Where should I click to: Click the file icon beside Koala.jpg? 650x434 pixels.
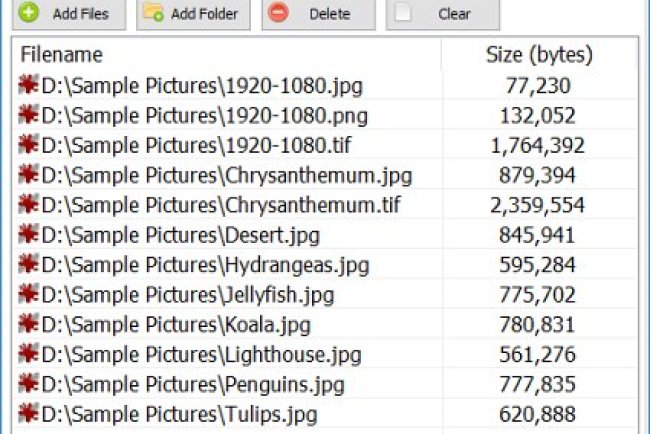point(28,324)
